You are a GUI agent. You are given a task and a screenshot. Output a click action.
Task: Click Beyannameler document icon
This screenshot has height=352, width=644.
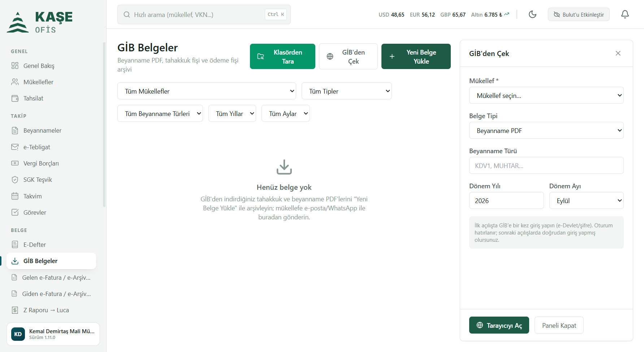pyautogui.click(x=15, y=130)
